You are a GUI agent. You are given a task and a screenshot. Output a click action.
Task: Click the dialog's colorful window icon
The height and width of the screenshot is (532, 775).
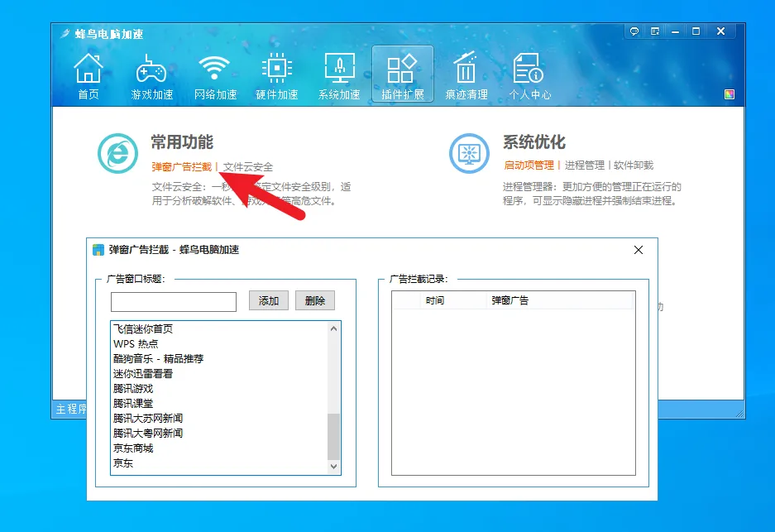[98, 250]
